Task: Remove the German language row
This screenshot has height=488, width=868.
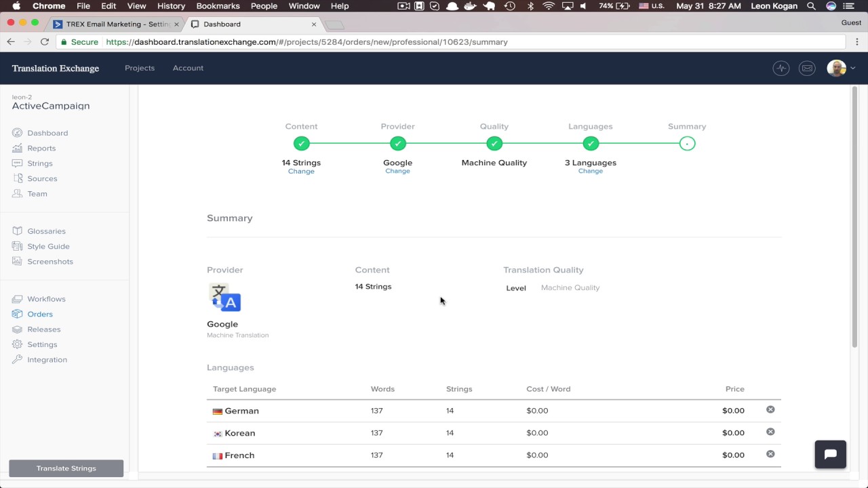Action: [770, 409]
